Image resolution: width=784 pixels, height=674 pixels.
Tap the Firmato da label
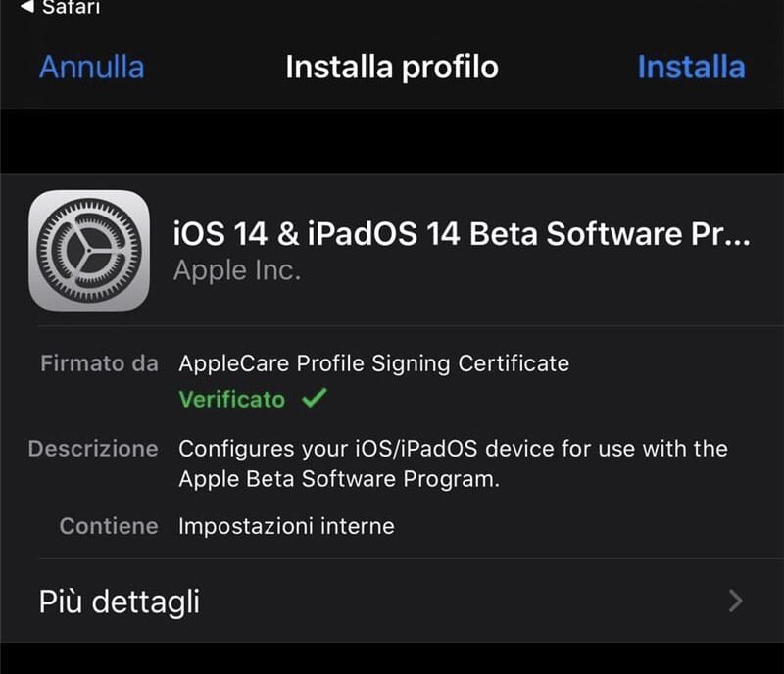(99, 363)
